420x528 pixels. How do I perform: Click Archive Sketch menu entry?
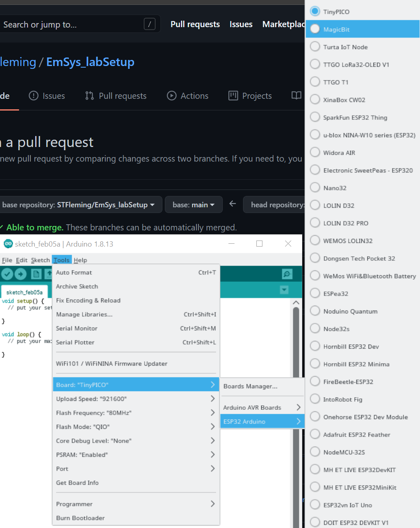(136, 286)
